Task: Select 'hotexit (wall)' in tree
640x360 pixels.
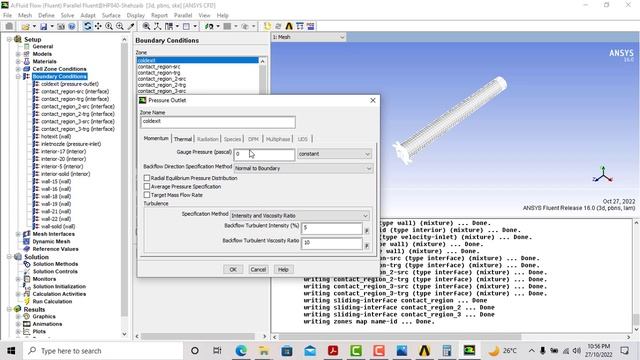Action: tap(56, 136)
